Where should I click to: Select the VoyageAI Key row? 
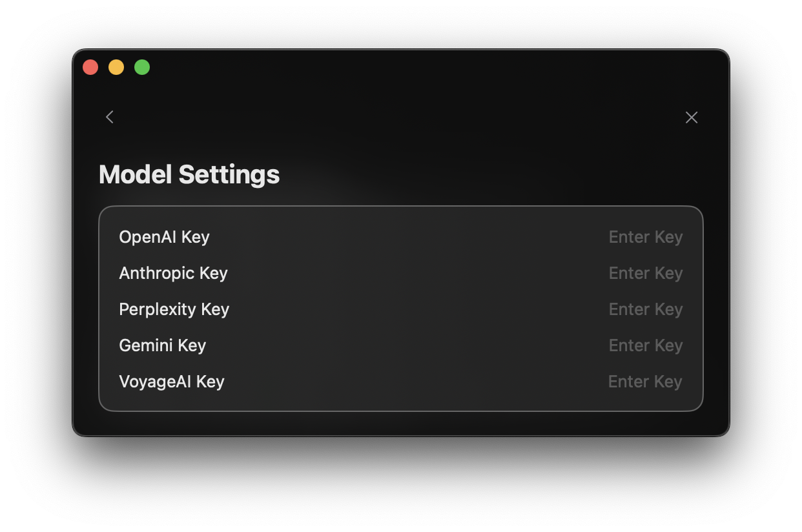point(171,382)
